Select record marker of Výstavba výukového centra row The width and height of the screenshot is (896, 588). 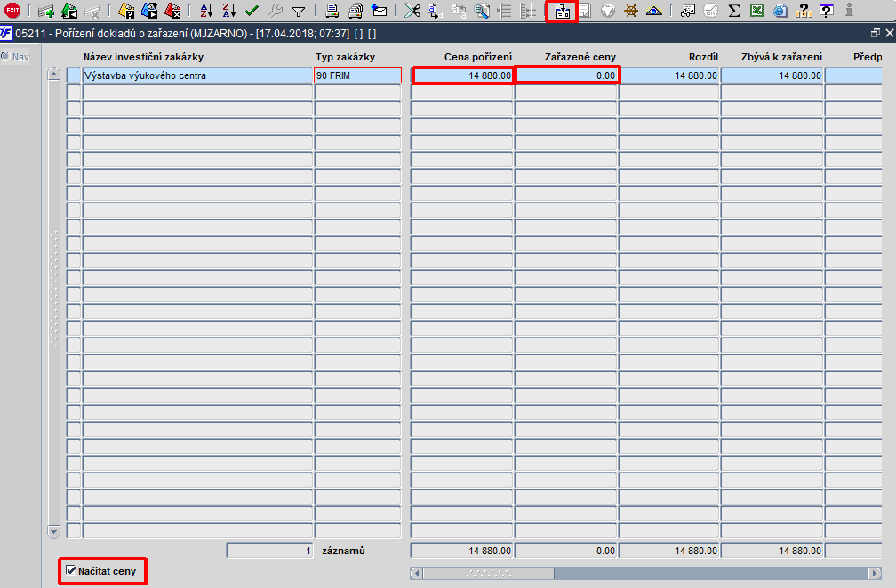[74, 75]
